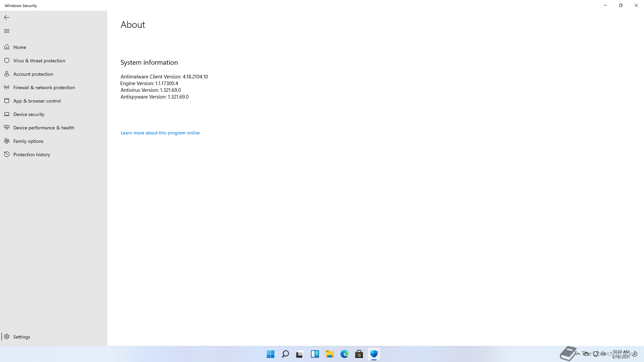Open Device performance & health
The width and height of the screenshot is (644, 362).
54,128
